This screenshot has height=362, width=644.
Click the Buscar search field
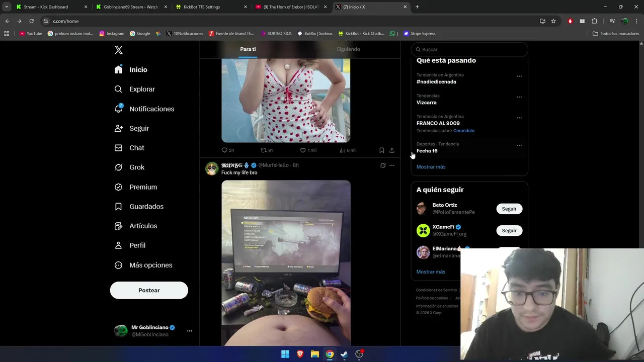click(469, 49)
